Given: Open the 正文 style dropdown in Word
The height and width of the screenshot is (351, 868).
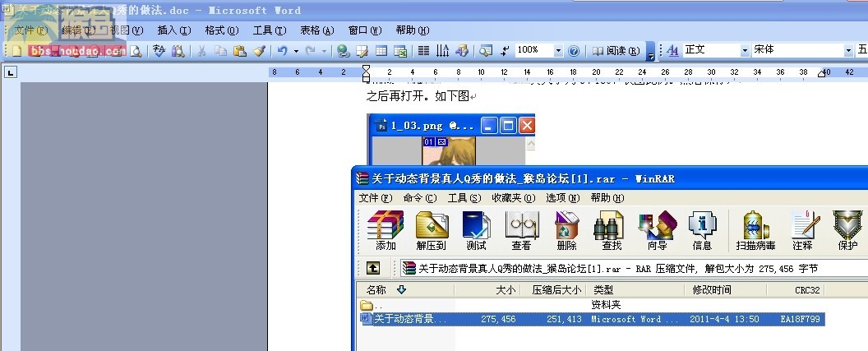Looking at the screenshot, I should click(745, 50).
